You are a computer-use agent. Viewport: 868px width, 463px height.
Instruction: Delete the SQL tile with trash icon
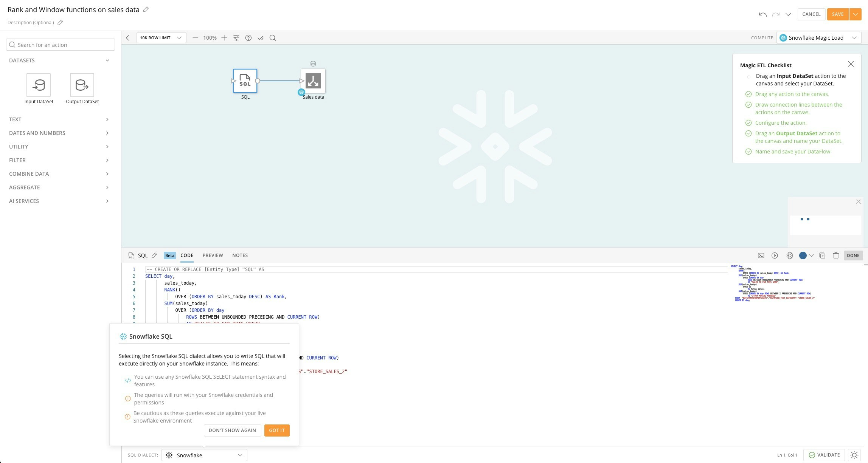pyautogui.click(x=836, y=256)
